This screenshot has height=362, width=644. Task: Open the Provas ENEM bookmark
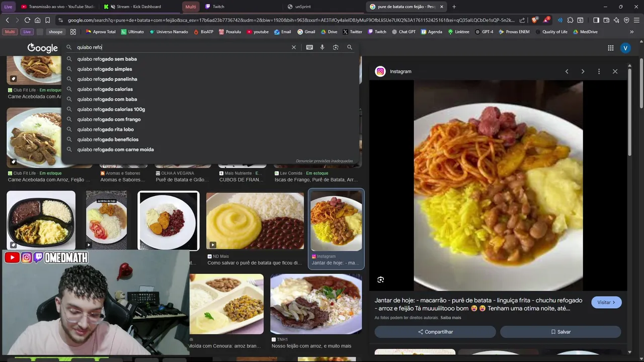[514, 32]
